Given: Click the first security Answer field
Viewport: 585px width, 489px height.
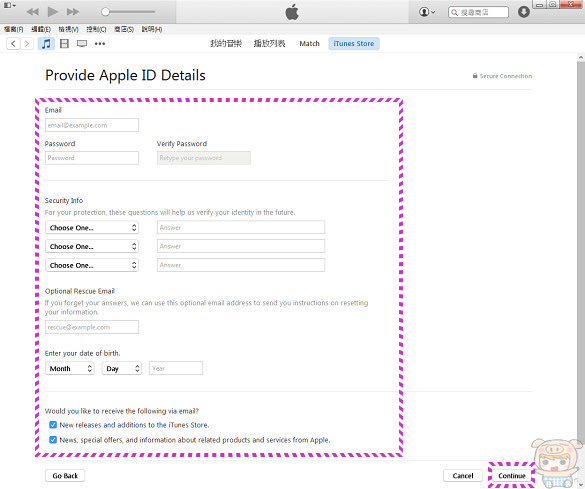Looking at the screenshot, I should (x=241, y=227).
